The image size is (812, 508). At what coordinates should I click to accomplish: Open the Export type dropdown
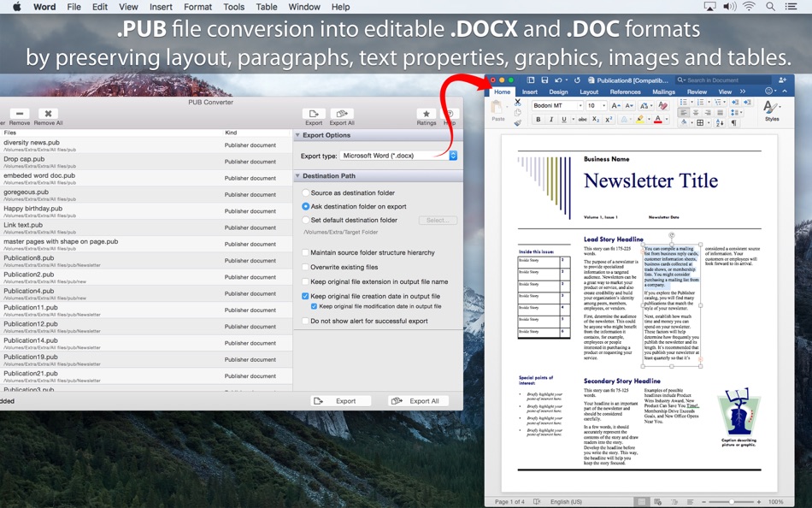[x=398, y=156]
